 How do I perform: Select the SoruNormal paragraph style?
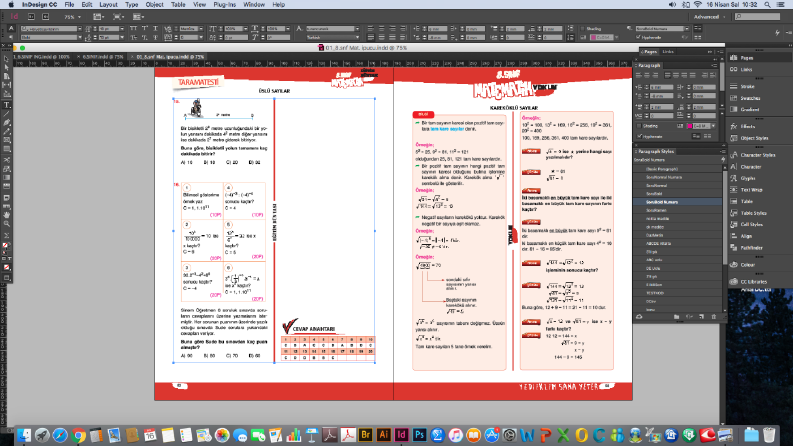click(x=656, y=186)
